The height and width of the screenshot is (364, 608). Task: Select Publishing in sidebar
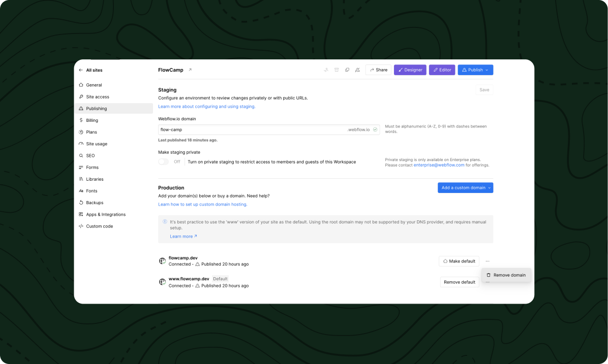click(x=113, y=109)
